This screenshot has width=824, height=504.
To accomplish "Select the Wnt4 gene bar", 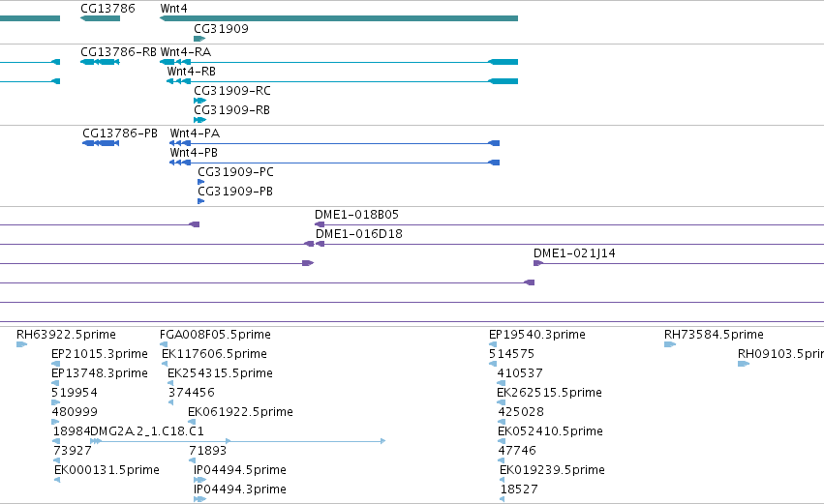I will click(339, 18).
